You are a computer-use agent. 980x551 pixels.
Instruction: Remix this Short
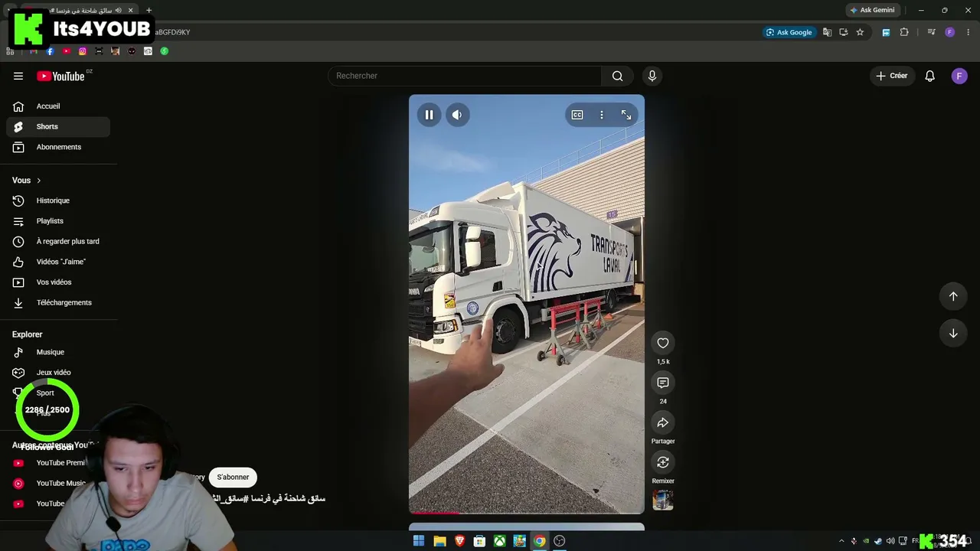coord(663,462)
